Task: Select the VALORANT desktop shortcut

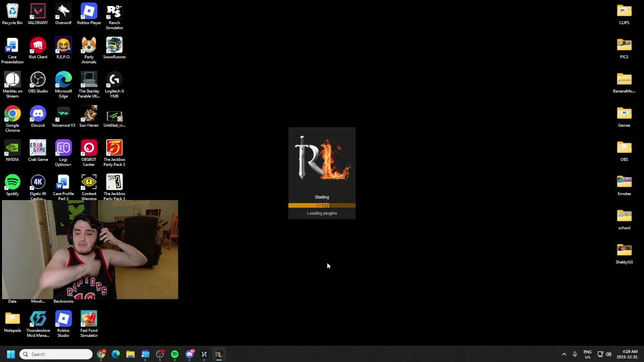Action: 38,14
